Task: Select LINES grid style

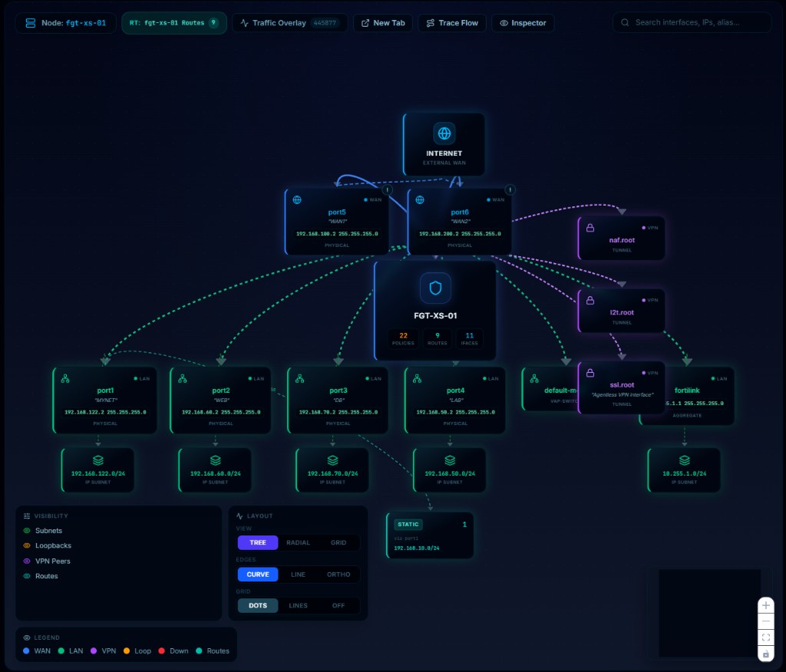Action: (x=299, y=605)
